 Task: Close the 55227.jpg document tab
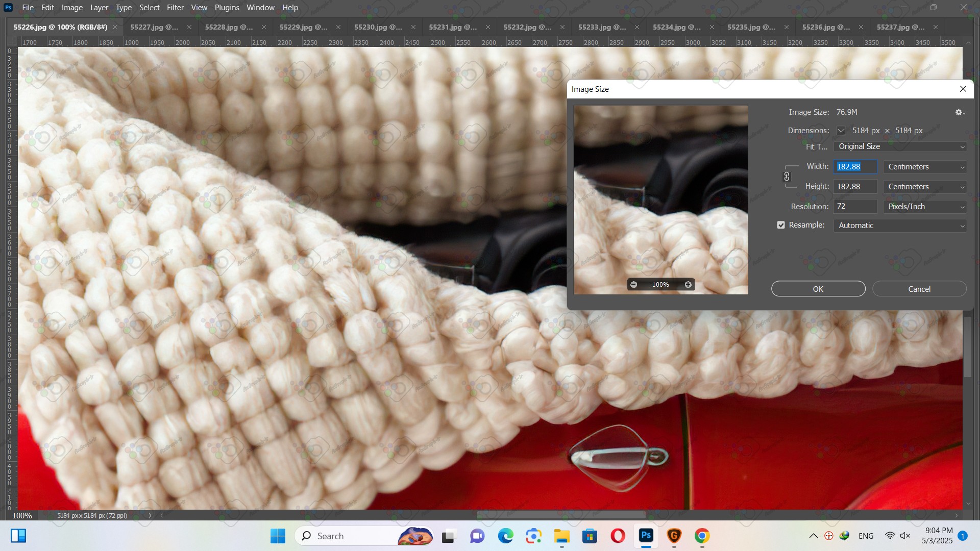pyautogui.click(x=189, y=27)
